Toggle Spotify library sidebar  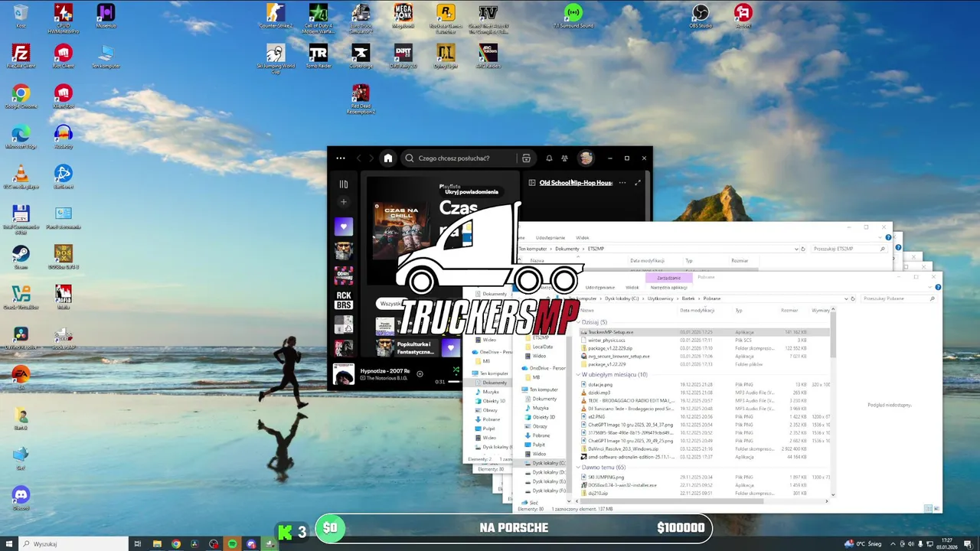(x=343, y=184)
